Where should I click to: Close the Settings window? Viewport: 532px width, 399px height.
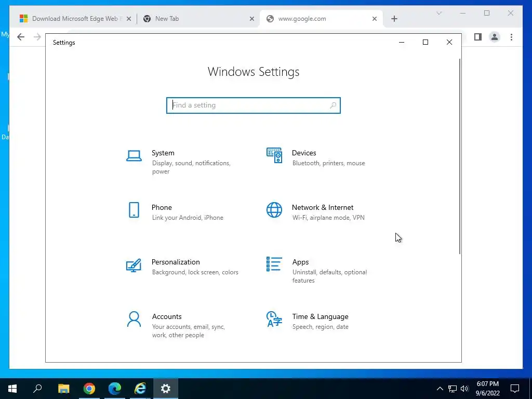(x=449, y=42)
